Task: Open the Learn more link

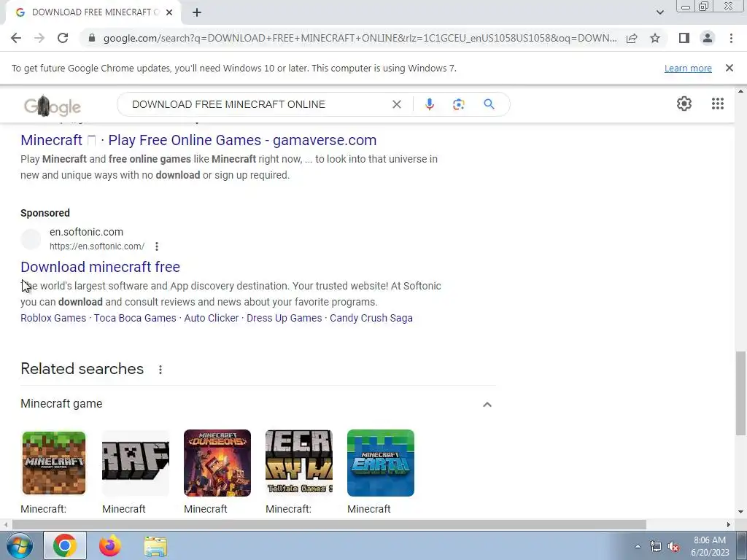Action: point(688,68)
